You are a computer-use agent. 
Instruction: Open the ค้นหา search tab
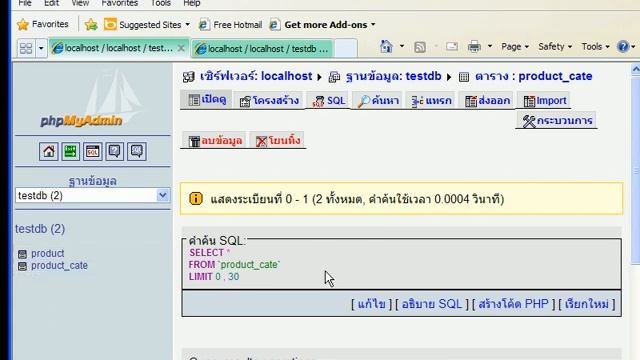tap(378, 101)
